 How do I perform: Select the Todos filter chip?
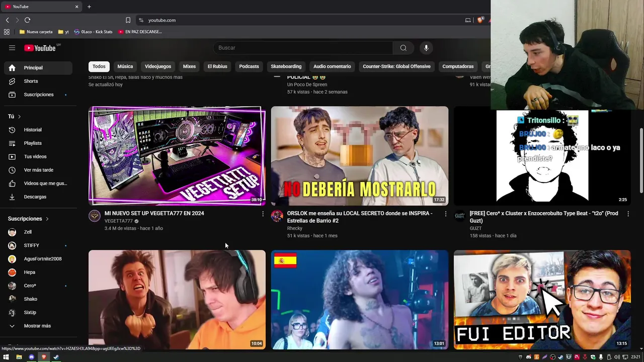(x=99, y=66)
